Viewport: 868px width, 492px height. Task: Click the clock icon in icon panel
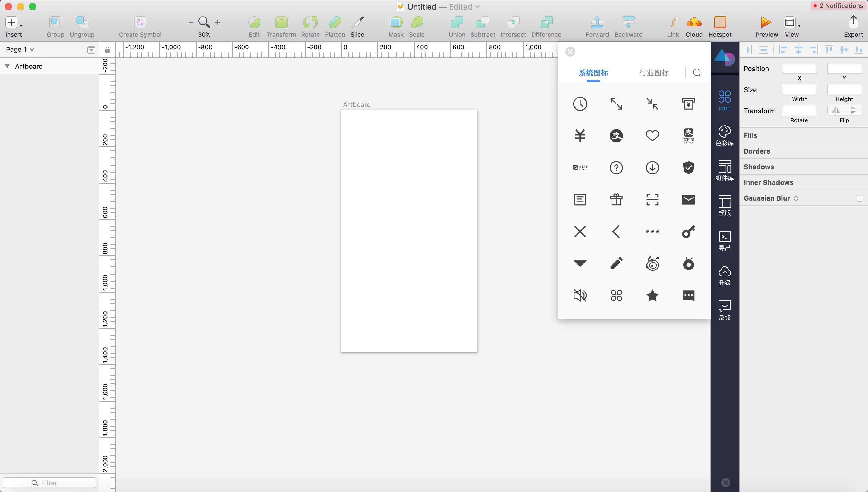[x=580, y=104]
